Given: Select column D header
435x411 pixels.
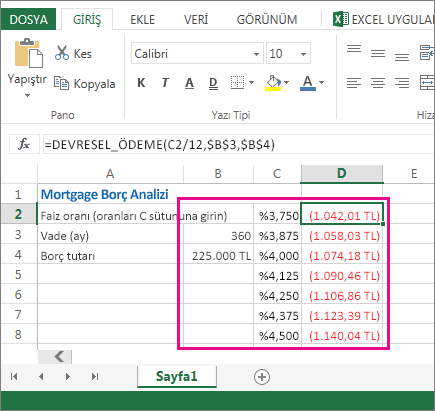Looking at the screenshot, I should [x=342, y=174].
